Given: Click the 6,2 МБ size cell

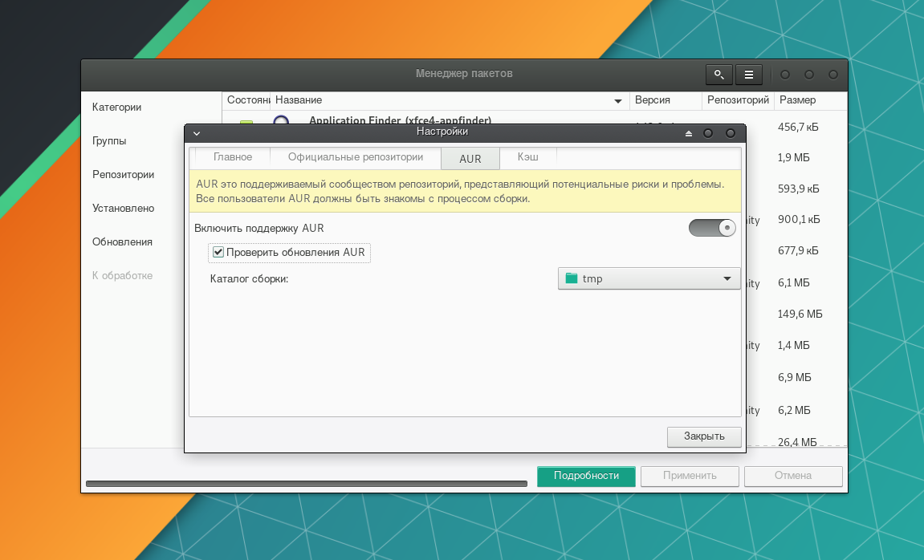Looking at the screenshot, I should [794, 410].
